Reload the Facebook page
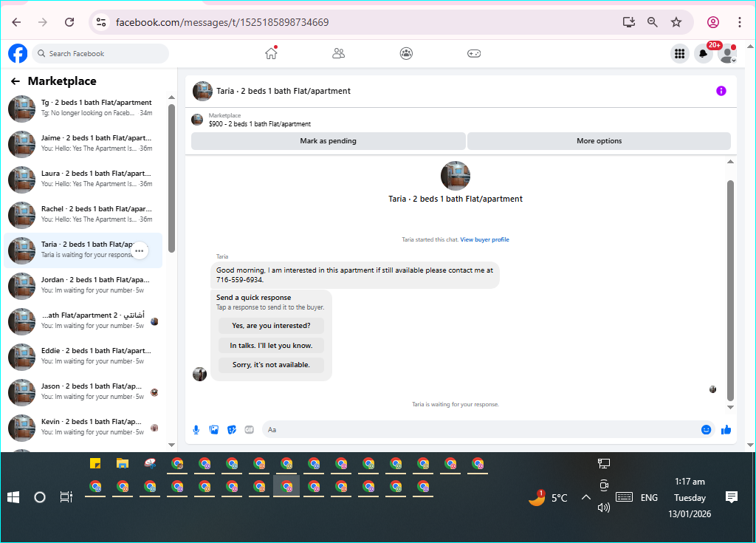Screen dimensions: 756x543 [69, 22]
